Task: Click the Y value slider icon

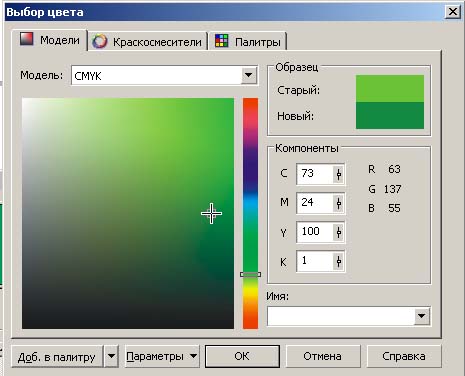Action: (x=338, y=232)
